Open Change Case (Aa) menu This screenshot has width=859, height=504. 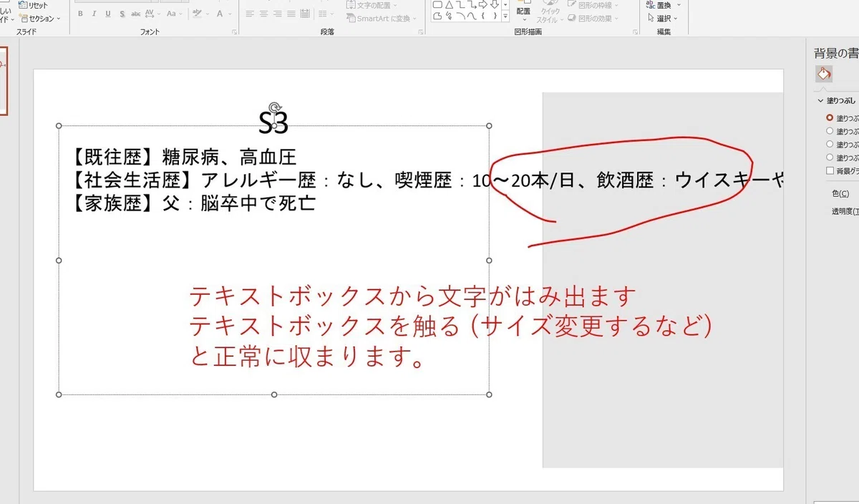point(174,14)
